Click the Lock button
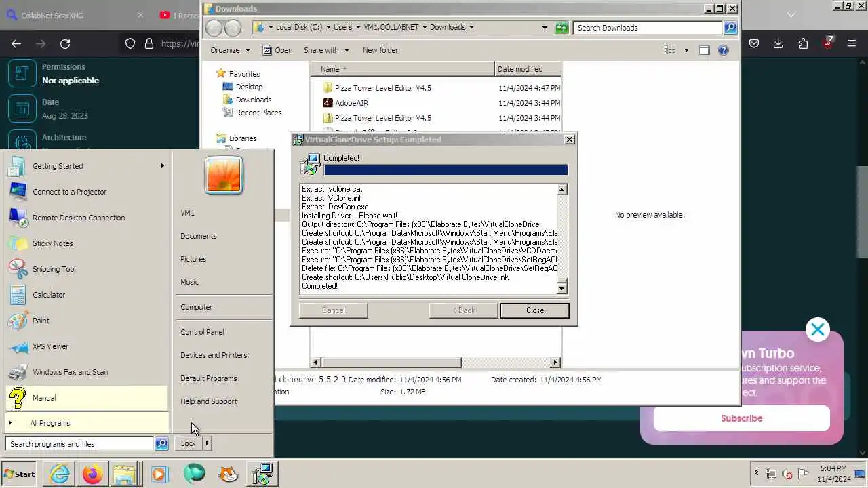868x488 pixels. coord(188,443)
